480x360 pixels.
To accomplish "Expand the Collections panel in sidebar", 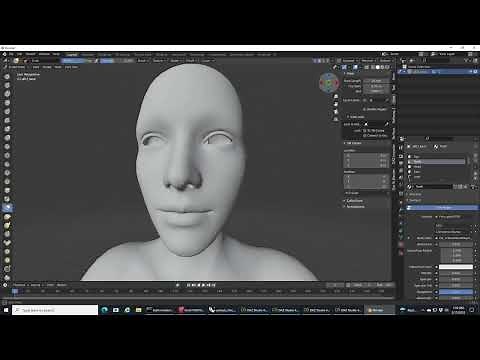I will click(x=354, y=201).
